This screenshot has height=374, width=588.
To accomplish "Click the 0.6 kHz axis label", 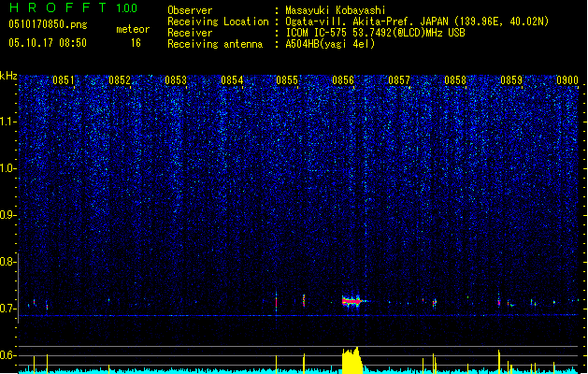I will (8, 355).
